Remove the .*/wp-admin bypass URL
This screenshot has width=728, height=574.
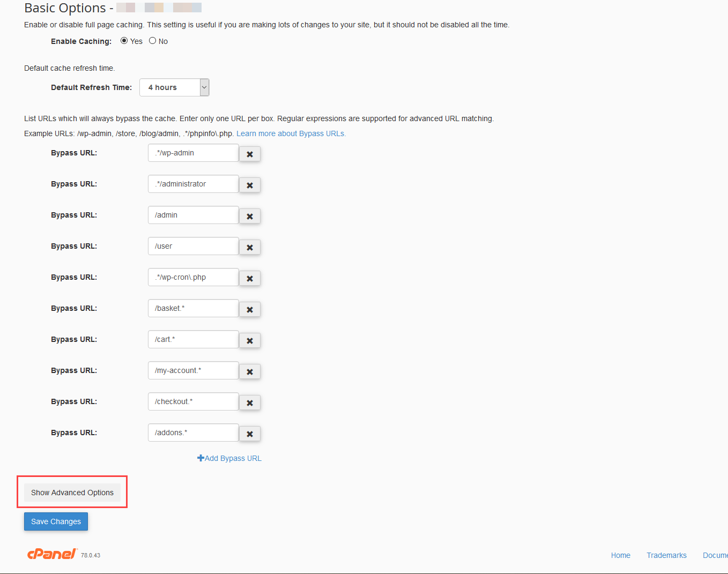click(x=249, y=154)
